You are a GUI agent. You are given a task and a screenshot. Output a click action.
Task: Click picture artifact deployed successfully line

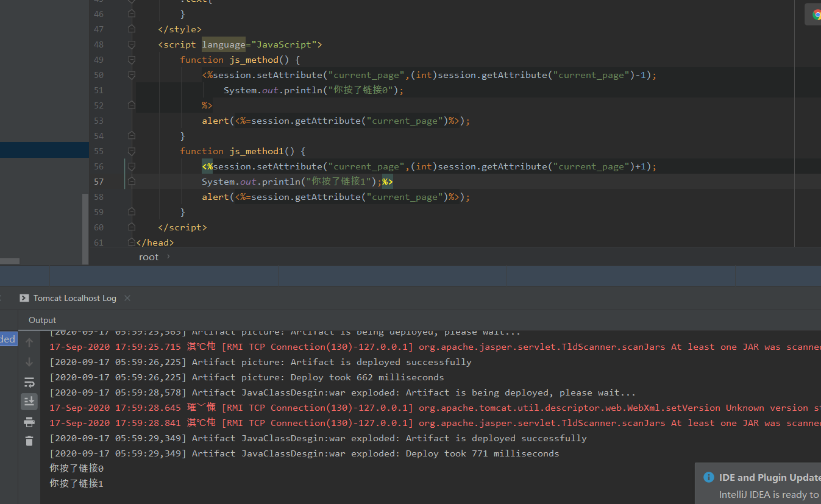(260, 362)
